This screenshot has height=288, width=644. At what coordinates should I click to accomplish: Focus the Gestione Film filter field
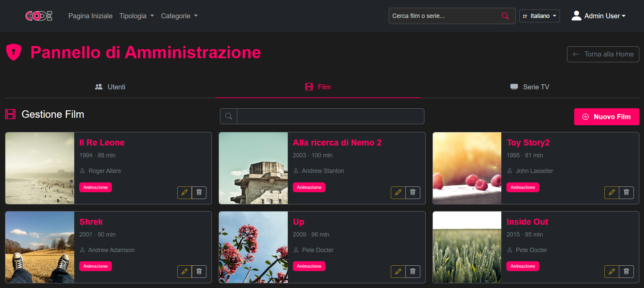(330, 116)
